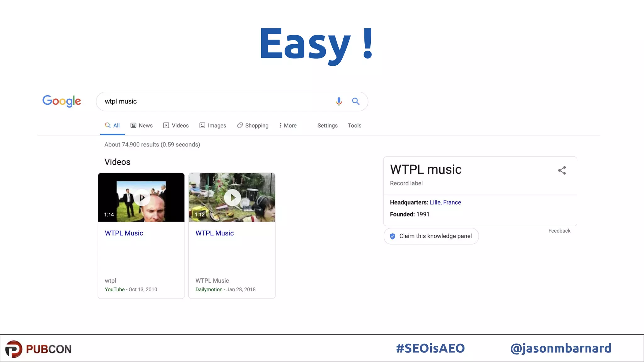This screenshot has width=644, height=362.
Task: Click the shield icon on claim button
Action: (392, 236)
